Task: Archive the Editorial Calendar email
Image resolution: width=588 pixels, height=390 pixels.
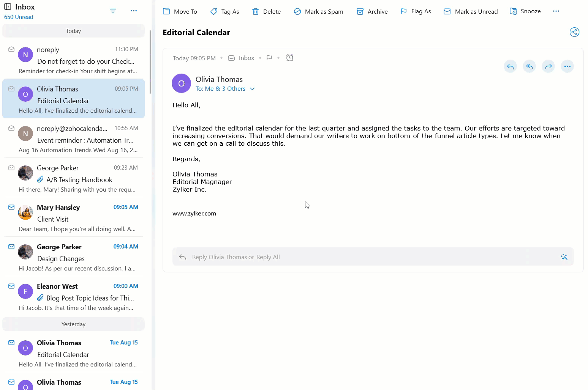Action: 372,11
